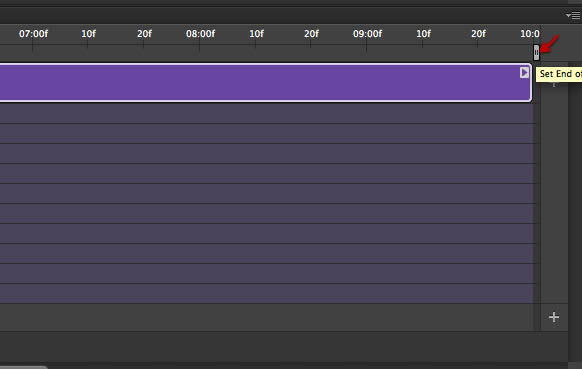This screenshot has width=582, height=369.
Task: Add media to track with plus button
Action: tap(554, 317)
